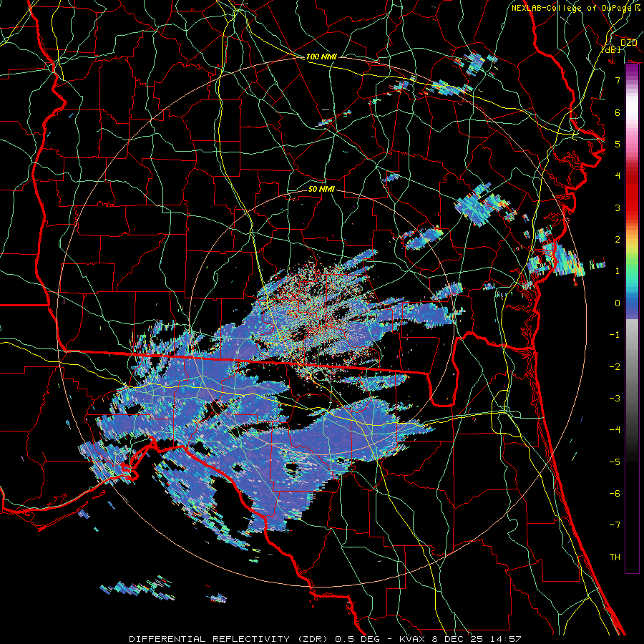Image resolution: width=644 pixels, height=644 pixels.
Task: Click the [dB] unit label
Action: (611, 49)
